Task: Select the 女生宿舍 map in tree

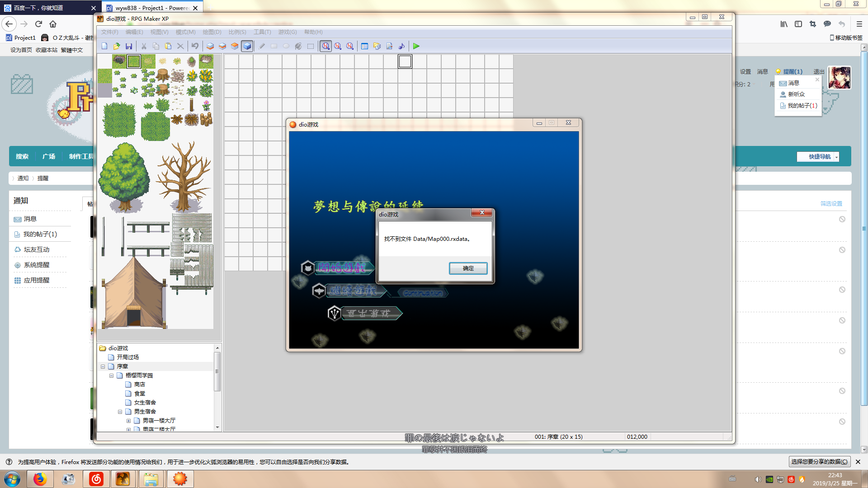Action: [145, 403]
